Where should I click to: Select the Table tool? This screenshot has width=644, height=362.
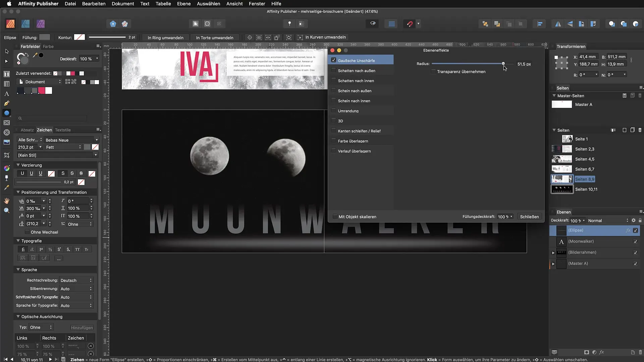7,84
